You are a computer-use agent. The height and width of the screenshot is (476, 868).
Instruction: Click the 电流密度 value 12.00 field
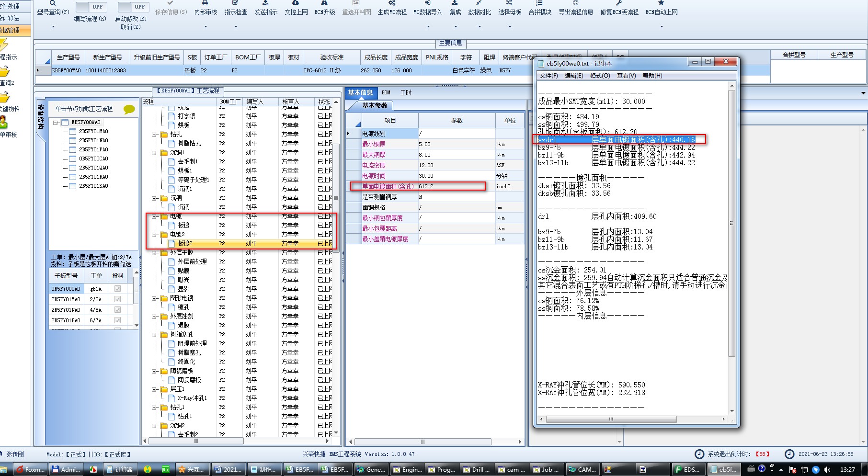(457, 165)
